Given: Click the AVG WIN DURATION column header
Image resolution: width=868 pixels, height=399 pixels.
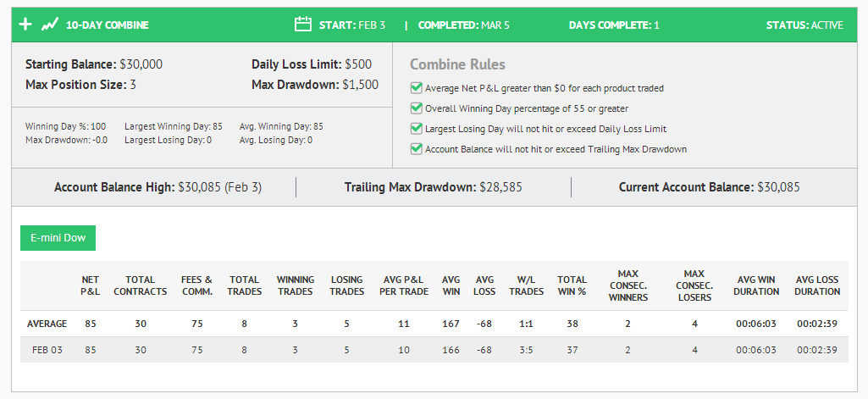Looking at the screenshot, I should coord(756,285).
